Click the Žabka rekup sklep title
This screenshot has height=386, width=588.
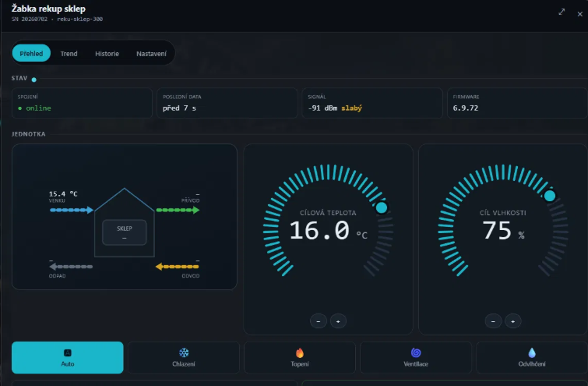[x=48, y=9]
